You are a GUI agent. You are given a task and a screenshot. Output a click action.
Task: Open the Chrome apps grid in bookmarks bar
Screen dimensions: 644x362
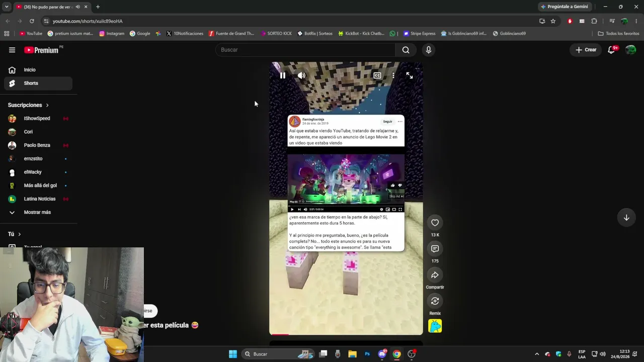point(7,34)
